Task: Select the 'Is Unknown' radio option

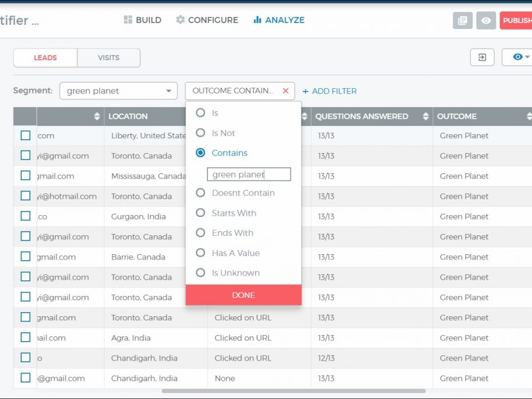Action: tap(200, 273)
